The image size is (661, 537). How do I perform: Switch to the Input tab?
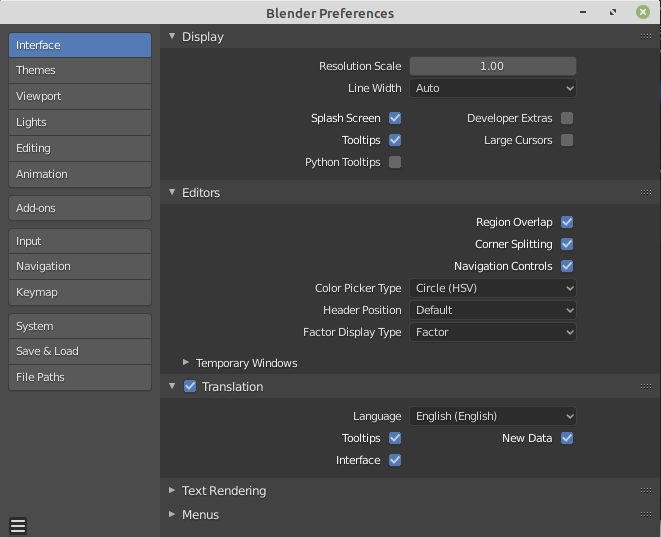click(80, 241)
